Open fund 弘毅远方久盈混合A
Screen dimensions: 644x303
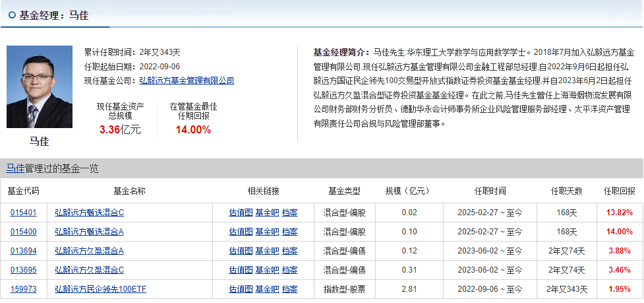(89, 251)
